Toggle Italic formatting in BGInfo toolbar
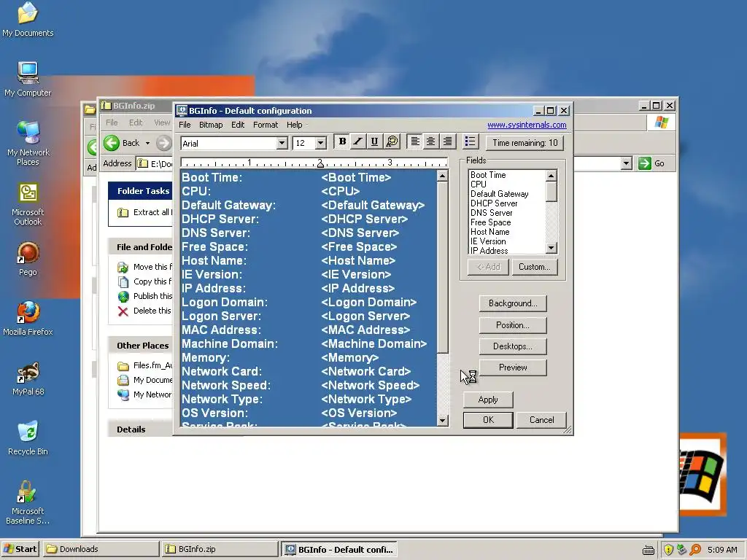Screen dimensions: 747x560 [357, 141]
